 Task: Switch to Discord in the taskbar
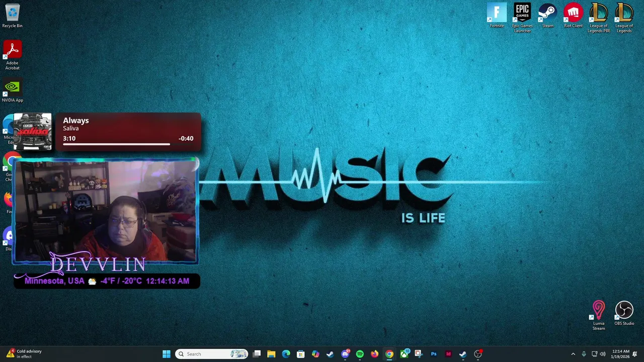[345, 354]
